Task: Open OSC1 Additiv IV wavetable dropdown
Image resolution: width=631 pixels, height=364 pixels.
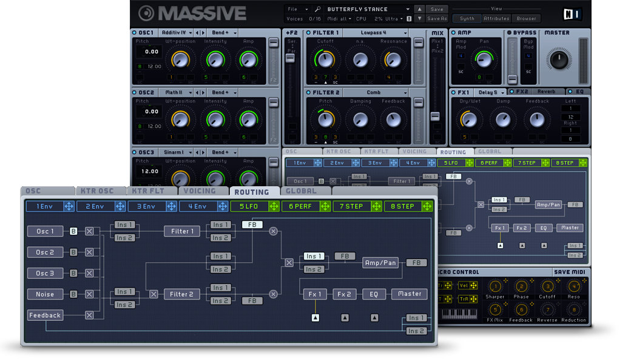Action: (177, 33)
